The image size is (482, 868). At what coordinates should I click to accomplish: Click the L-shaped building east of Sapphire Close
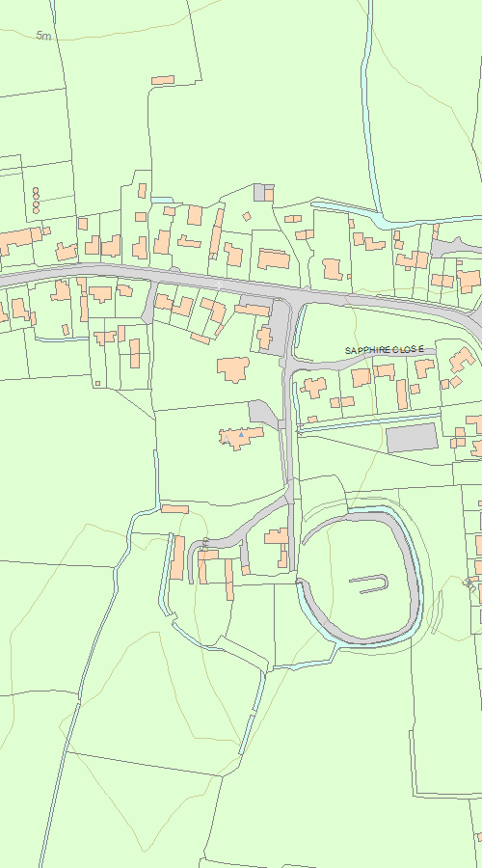point(463,360)
